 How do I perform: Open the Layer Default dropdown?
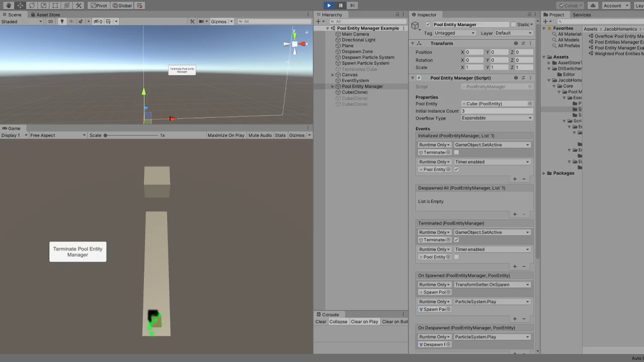pos(513,33)
